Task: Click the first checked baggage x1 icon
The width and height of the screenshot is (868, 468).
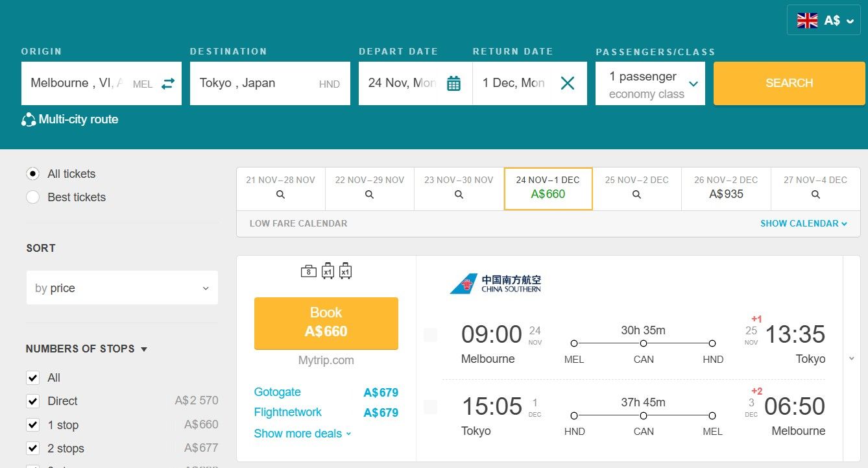Action: point(328,271)
